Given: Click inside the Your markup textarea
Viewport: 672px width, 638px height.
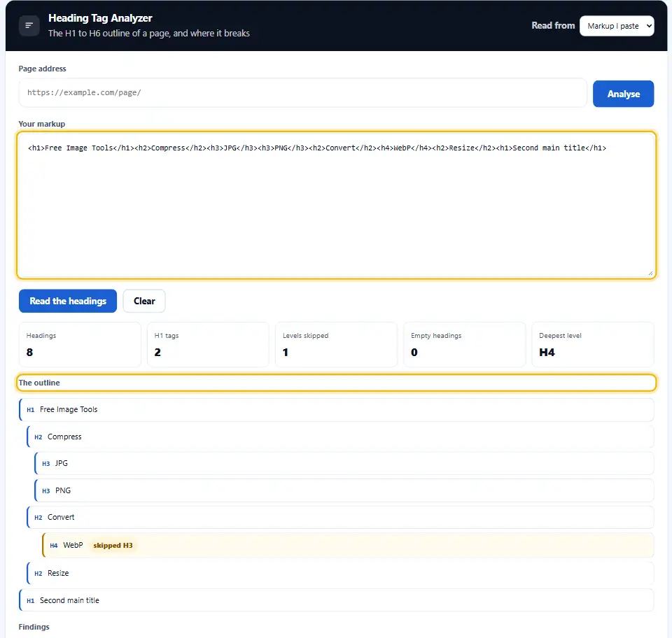Looking at the screenshot, I should pyautogui.click(x=337, y=205).
